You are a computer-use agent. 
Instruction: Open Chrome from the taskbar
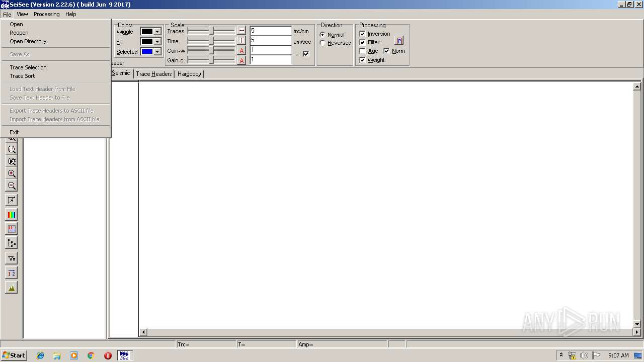[91, 355]
